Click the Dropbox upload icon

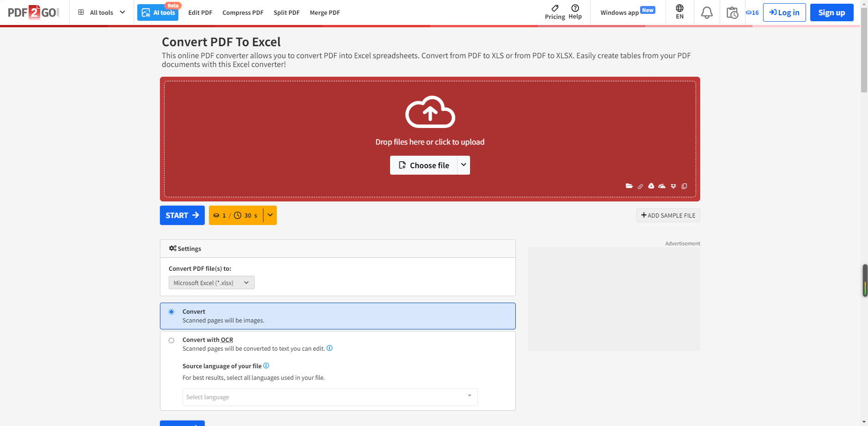coord(673,186)
